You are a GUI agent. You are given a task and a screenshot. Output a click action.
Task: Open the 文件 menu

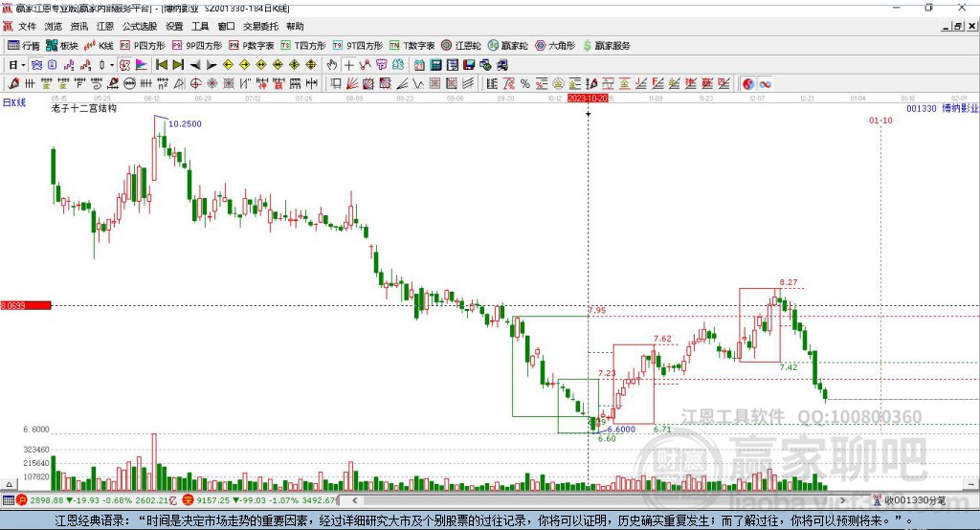(28, 26)
